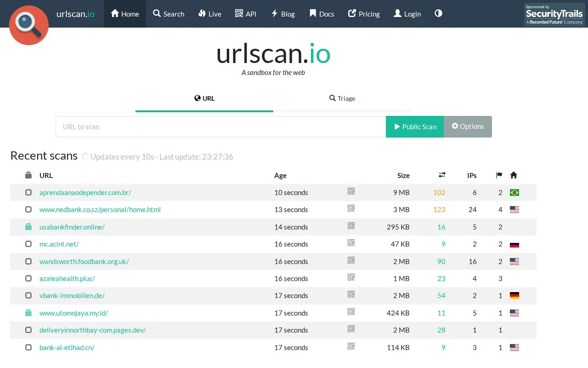Open the Pricing page
Screen dimensions: 588x368
click(x=364, y=14)
